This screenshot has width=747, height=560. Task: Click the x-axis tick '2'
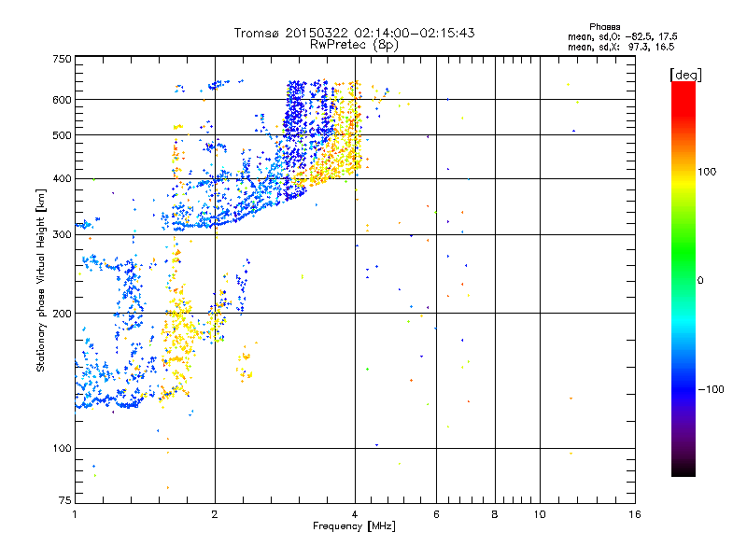pos(215,514)
